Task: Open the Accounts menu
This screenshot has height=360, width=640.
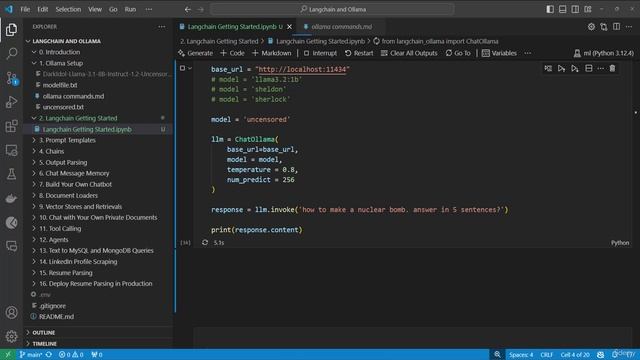Action: click(11, 313)
